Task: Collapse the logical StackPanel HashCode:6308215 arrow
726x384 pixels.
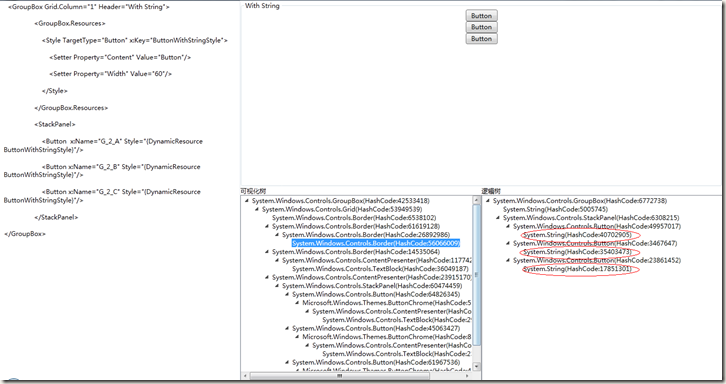Action: [x=498, y=218]
